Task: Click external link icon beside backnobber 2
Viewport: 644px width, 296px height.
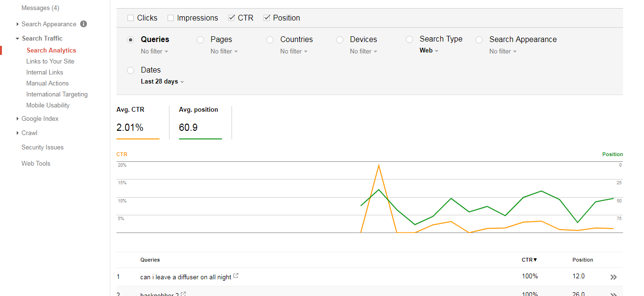Action: coord(183,294)
